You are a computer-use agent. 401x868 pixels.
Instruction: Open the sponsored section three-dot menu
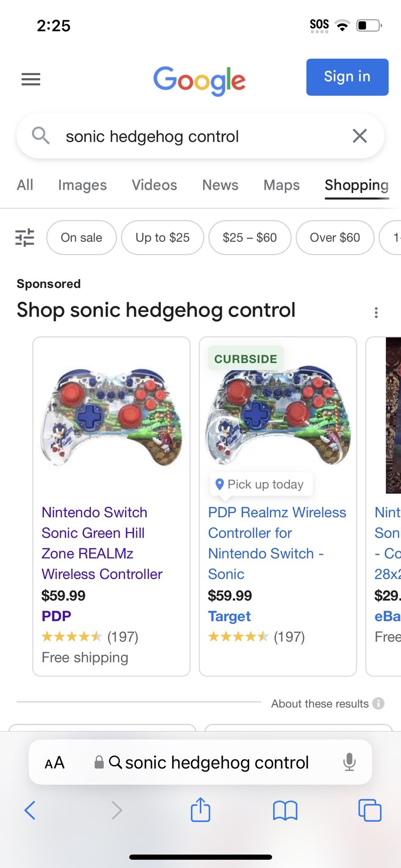376,312
